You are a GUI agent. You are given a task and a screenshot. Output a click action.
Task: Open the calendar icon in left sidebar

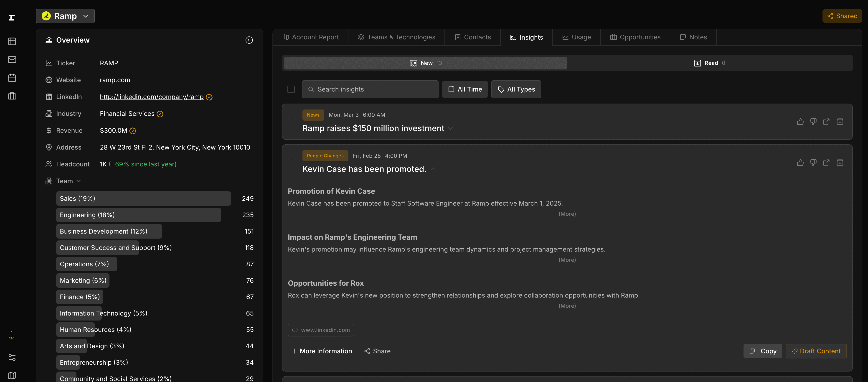[x=12, y=78]
